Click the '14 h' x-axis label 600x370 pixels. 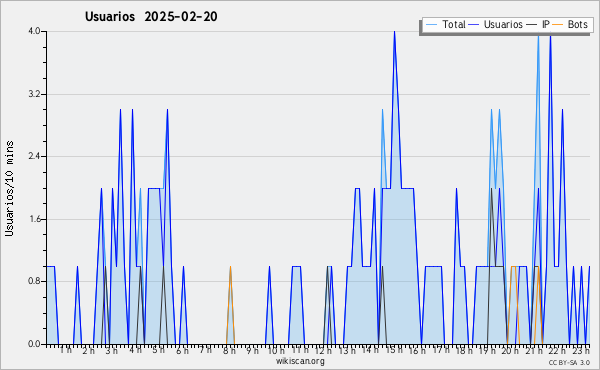tap(370, 350)
